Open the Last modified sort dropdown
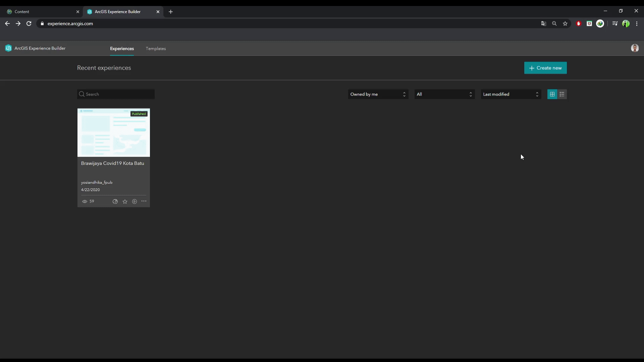The image size is (644, 362). (511, 94)
